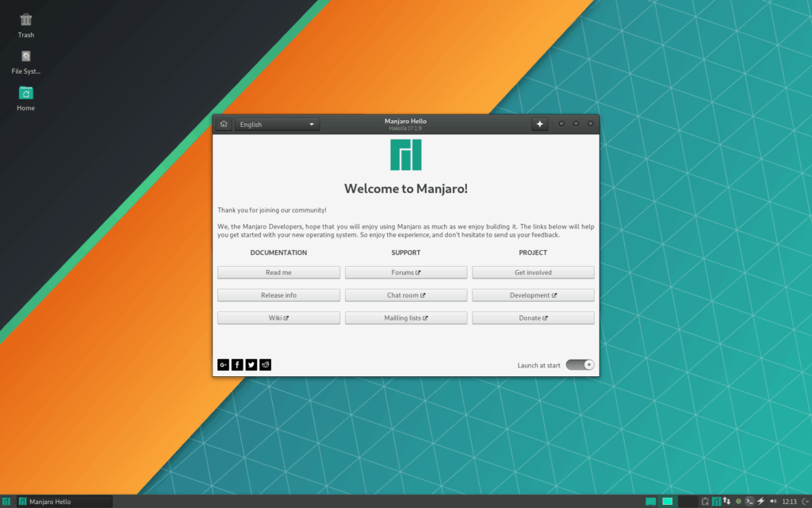The width and height of the screenshot is (812, 508).
Task: Click the Manjaro update icon in the tray
Action: click(716, 502)
